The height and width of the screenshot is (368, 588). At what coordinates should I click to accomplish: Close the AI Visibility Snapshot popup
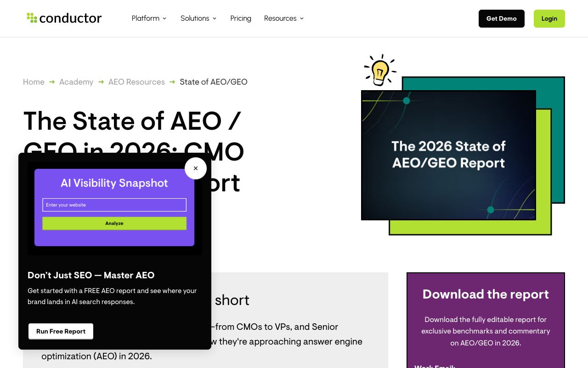tap(196, 168)
